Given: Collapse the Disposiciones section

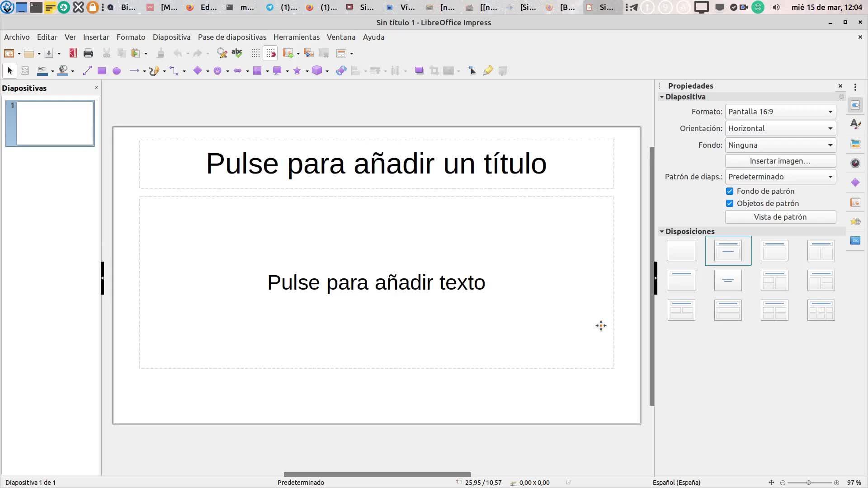Looking at the screenshot, I should (662, 231).
